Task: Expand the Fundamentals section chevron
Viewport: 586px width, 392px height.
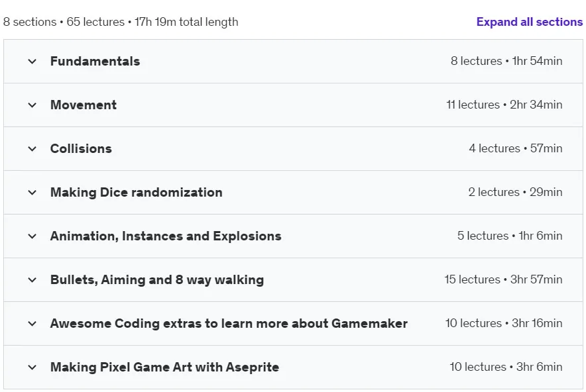Action: 32,61
